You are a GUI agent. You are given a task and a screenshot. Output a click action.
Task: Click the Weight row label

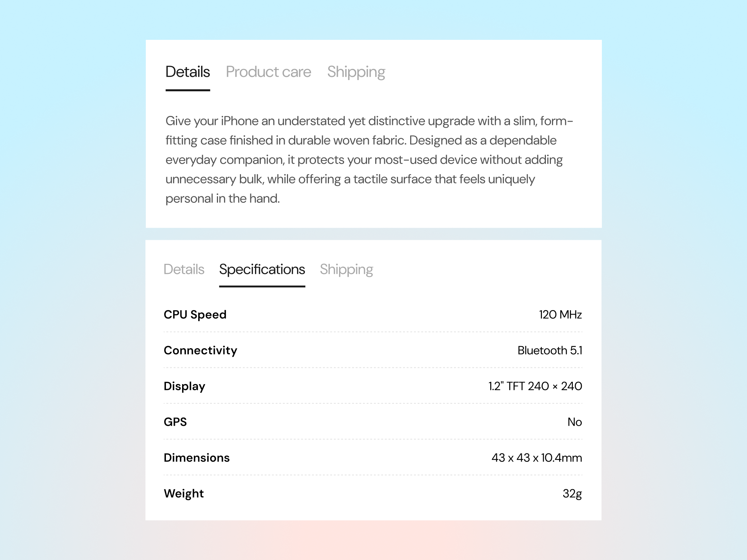(184, 494)
